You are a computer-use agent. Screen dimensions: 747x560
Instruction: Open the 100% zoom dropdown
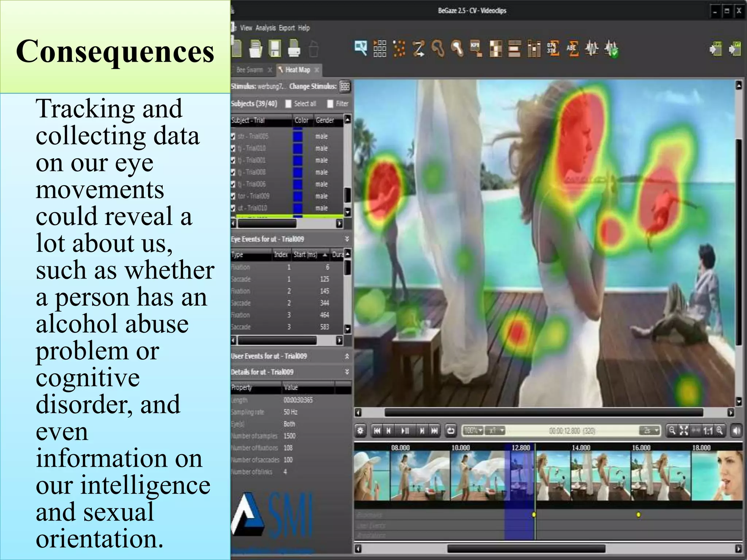pos(473,431)
